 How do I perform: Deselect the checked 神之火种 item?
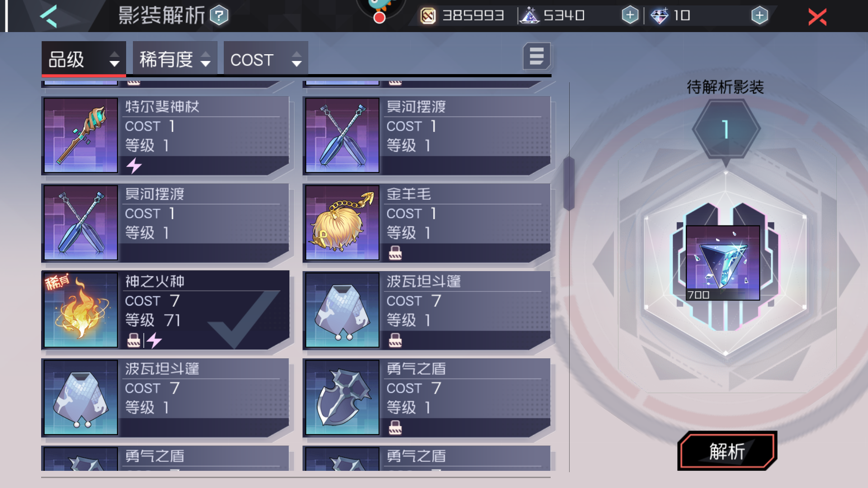coord(165,310)
